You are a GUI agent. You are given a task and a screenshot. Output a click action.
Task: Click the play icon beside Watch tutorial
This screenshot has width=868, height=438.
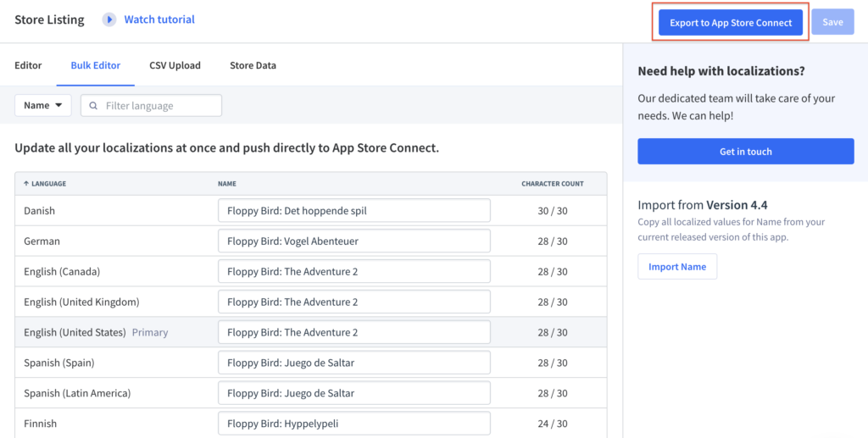pos(109,20)
